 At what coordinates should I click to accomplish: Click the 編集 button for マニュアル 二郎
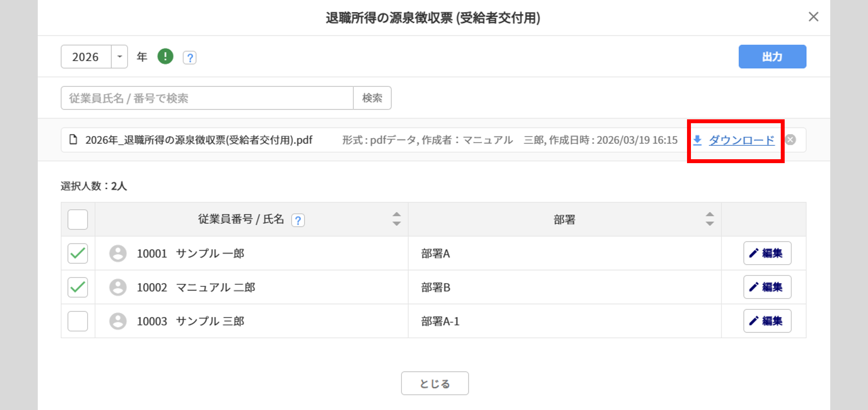coord(767,287)
